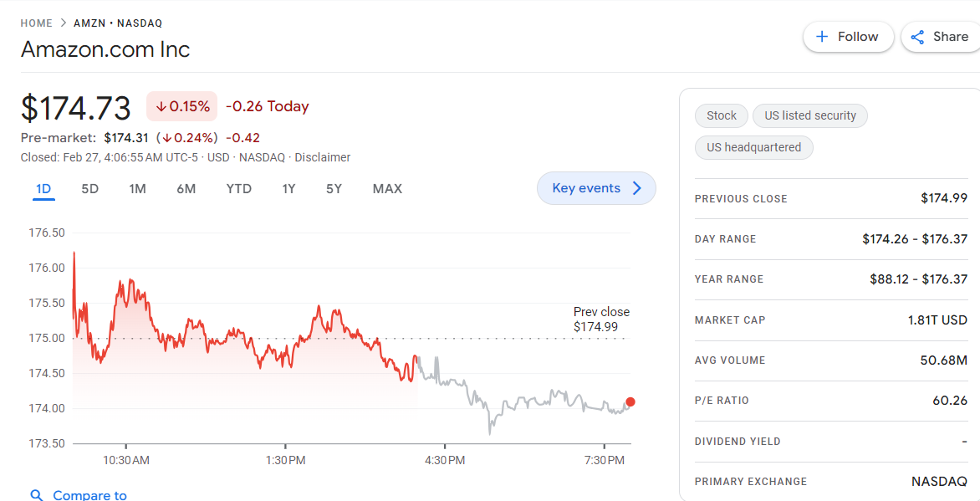Switch chart to MAX range
Viewport: 980px width, 501px height.
387,189
